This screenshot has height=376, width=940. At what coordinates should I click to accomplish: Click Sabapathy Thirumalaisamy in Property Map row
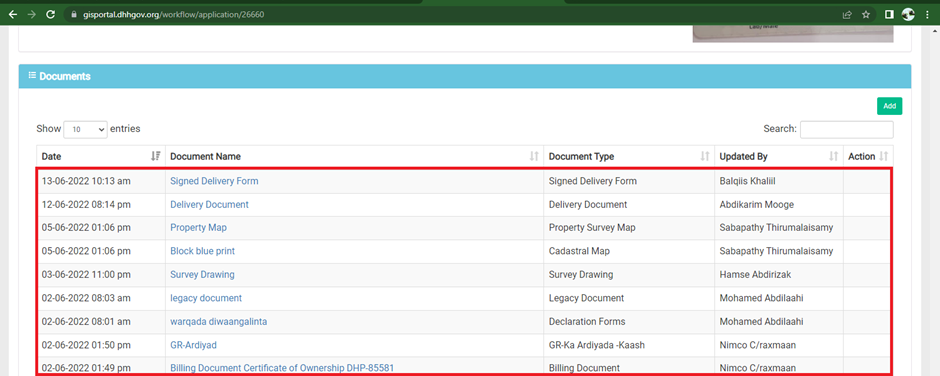point(776,228)
